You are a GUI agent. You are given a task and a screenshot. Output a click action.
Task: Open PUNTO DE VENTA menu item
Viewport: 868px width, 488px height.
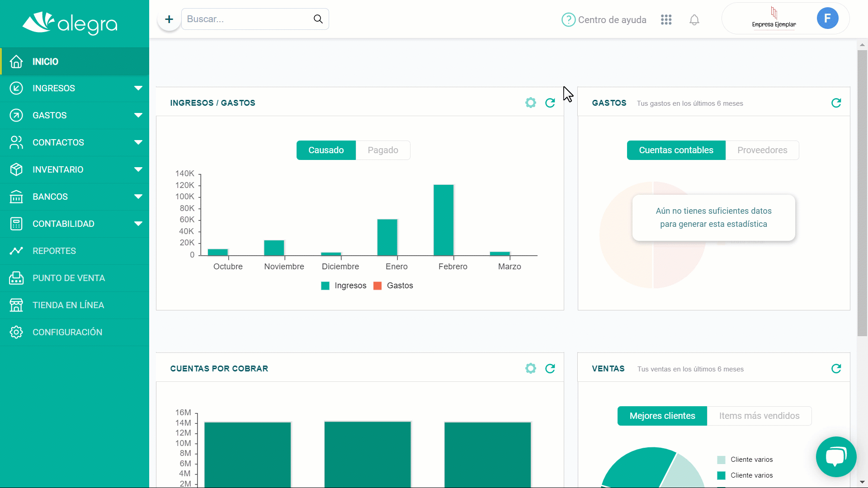click(x=75, y=278)
